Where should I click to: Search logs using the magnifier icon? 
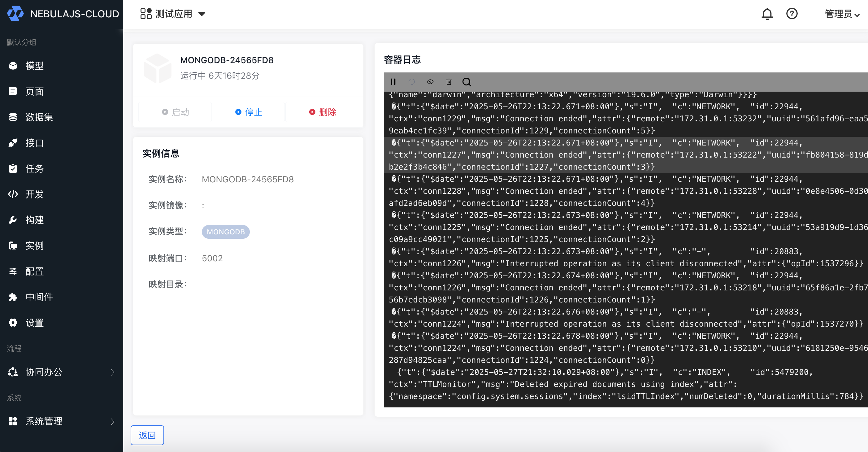[x=467, y=81]
